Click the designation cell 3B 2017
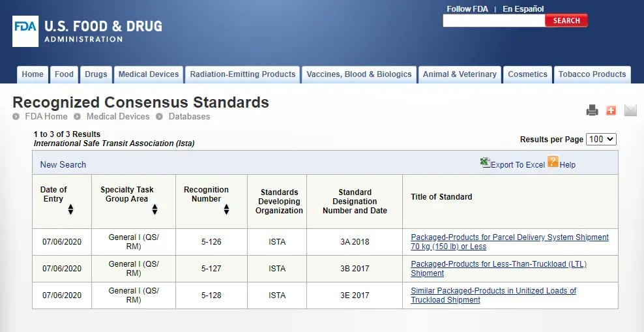Image resolution: width=644 pixels, height=332 pixels. click(x=355, y=269)
